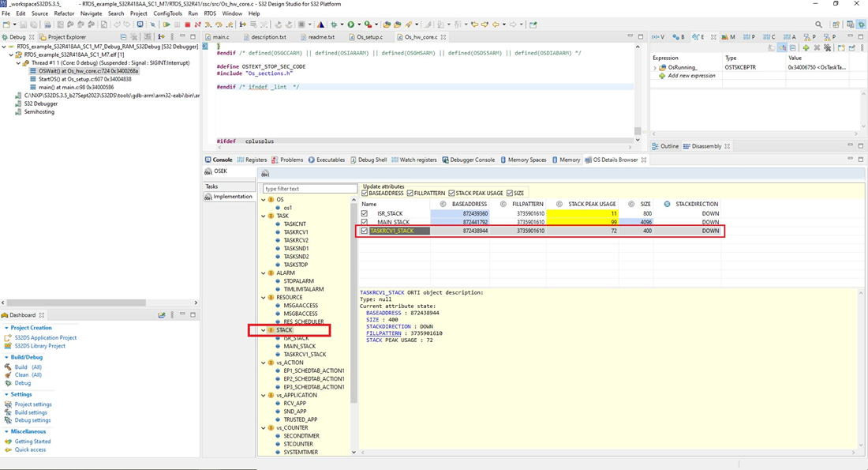Select the New C/C++ project wizard icon

[6, 24]
